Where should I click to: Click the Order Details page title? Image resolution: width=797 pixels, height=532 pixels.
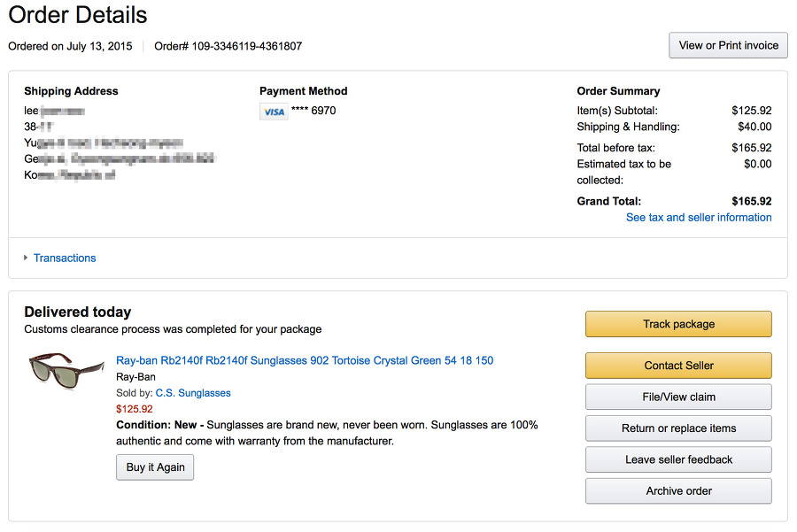point(78,15)
